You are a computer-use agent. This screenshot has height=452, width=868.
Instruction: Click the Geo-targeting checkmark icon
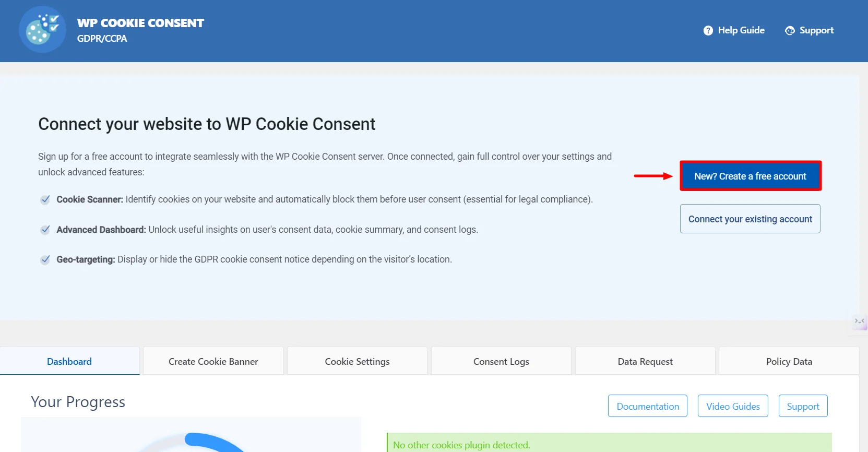pos(45,259)
